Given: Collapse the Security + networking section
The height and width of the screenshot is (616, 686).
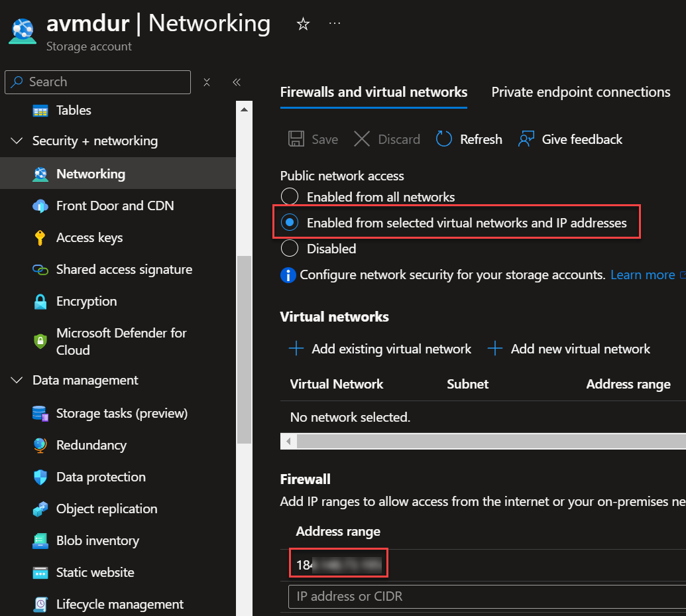Looking at the screenshot, I should tap(17, 141).
